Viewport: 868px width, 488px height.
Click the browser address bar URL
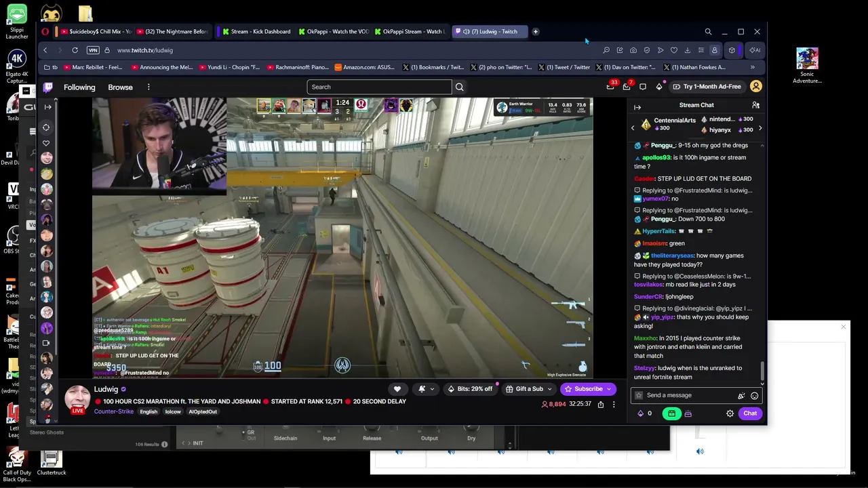point(145,50)
